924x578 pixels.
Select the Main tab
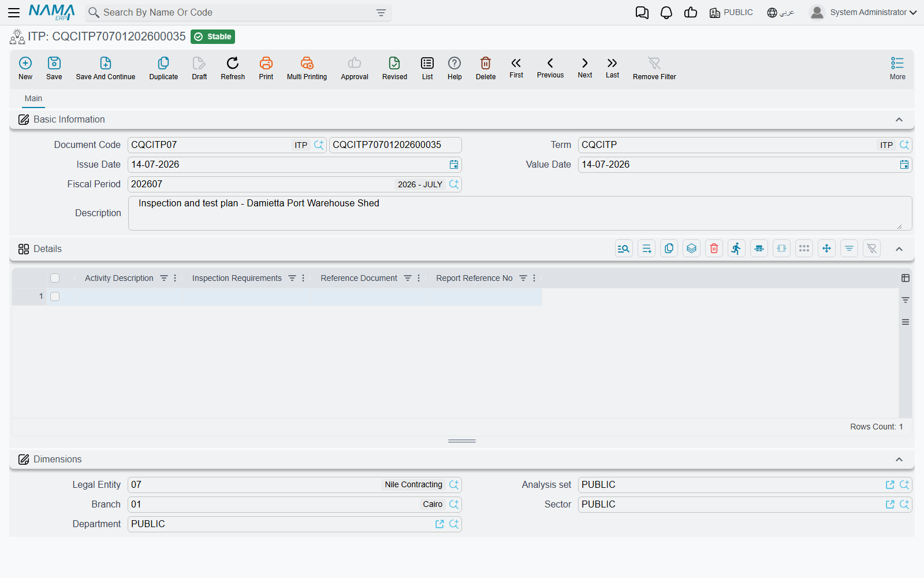point(33,98)
